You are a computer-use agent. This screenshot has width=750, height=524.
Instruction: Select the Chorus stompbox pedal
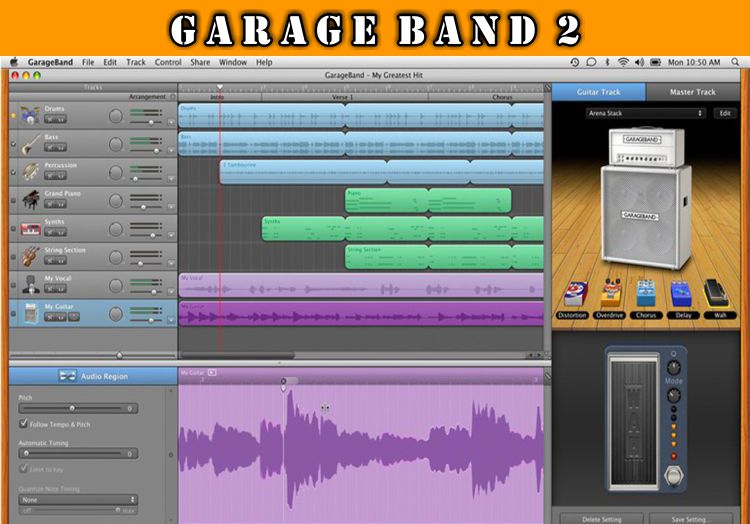646,293
